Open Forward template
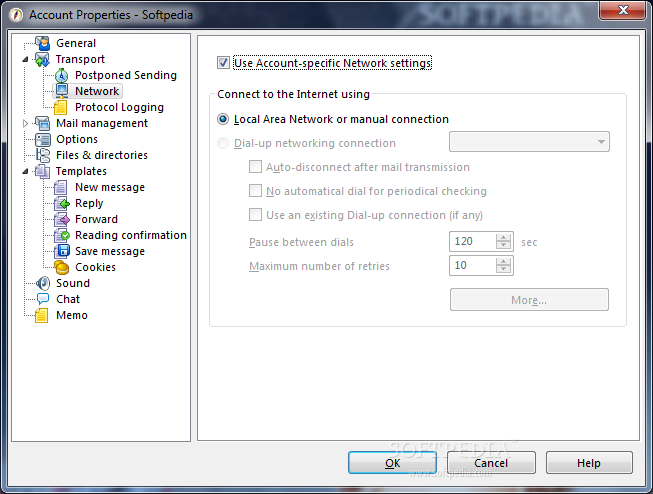653x494 pixels. tap(96, 219)
